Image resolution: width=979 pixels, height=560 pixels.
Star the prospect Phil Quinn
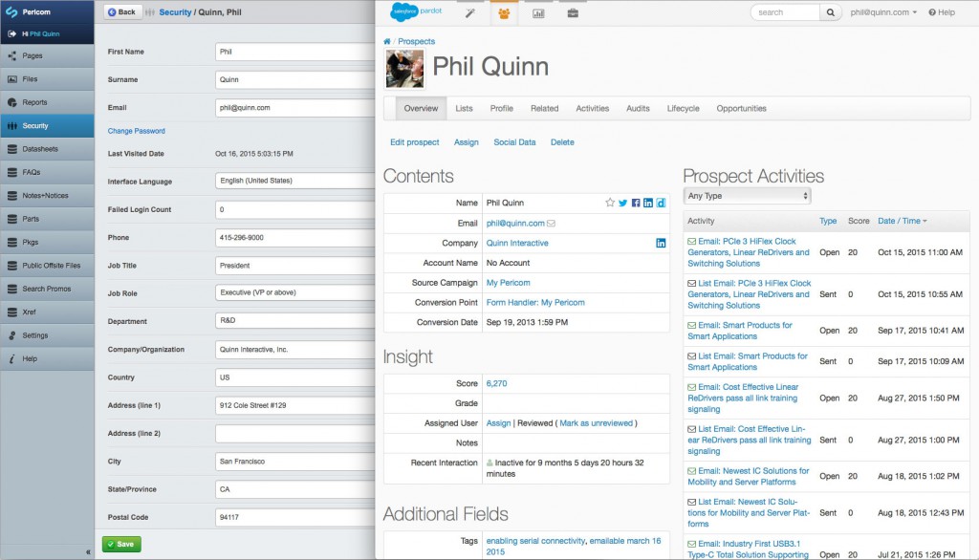click(x=610, y=203)
